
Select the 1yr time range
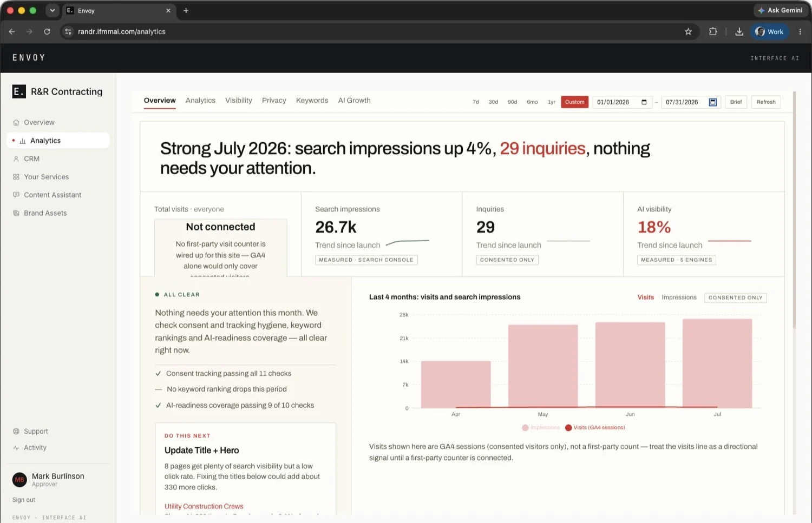point(552,102)
